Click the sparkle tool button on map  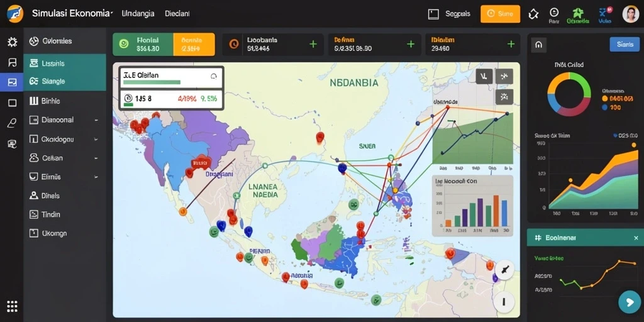click(504, 97)
